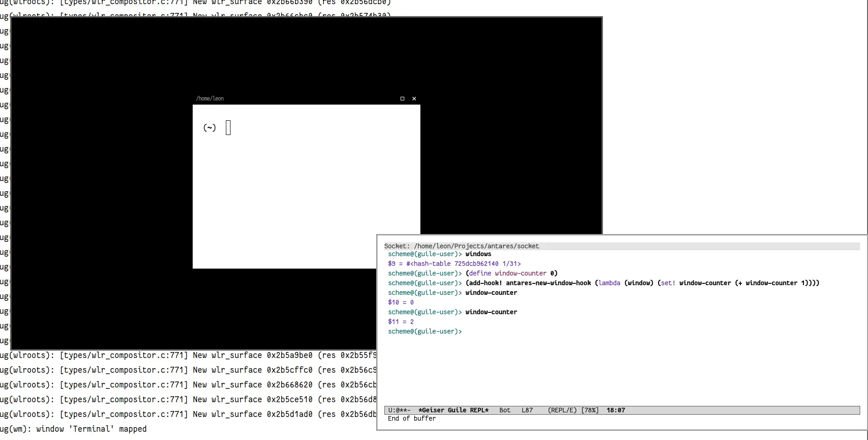
Task: Click the U:@**- mode line status indicator
Action: [x=399, y=410]
